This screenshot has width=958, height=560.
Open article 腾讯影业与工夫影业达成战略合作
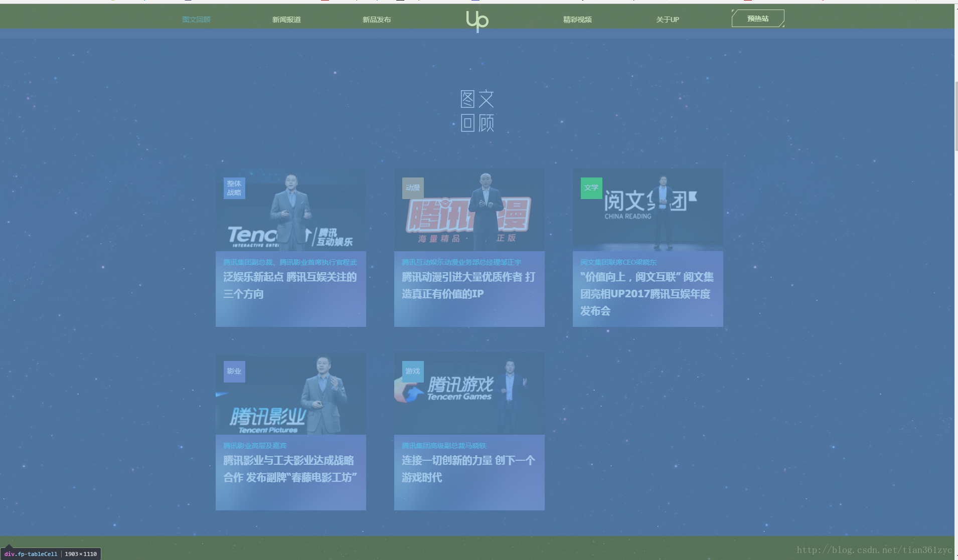290,469
